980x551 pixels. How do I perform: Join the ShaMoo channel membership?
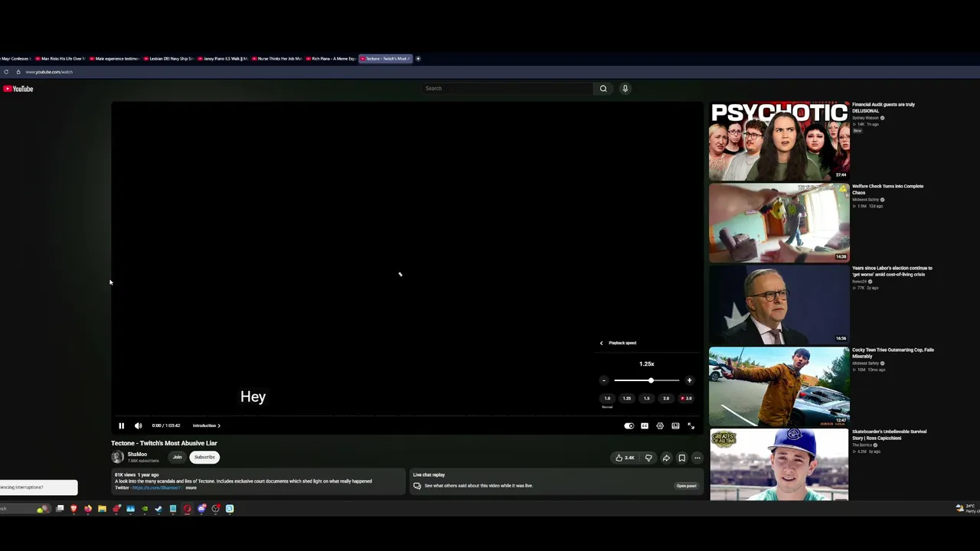(x=178, y=457)
